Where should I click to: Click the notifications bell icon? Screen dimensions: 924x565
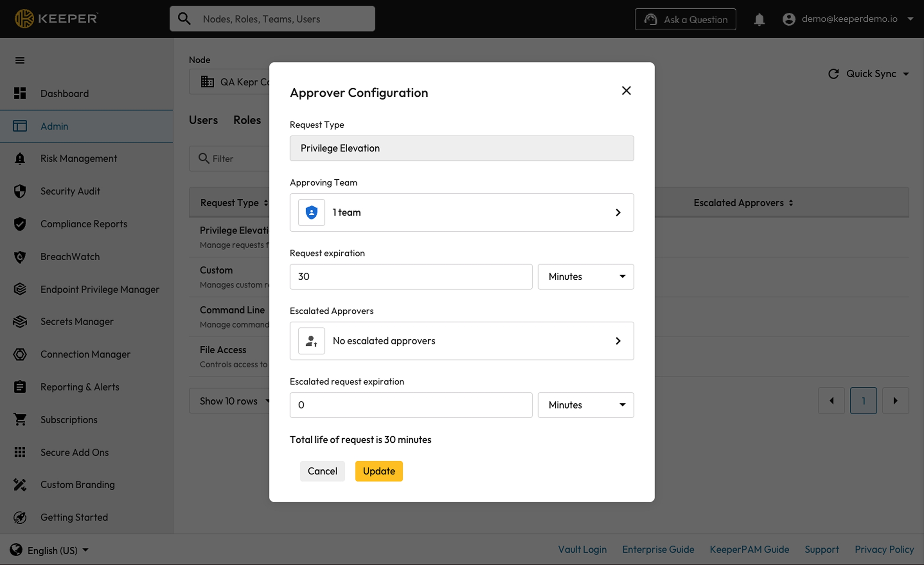[x=759, y=19]
